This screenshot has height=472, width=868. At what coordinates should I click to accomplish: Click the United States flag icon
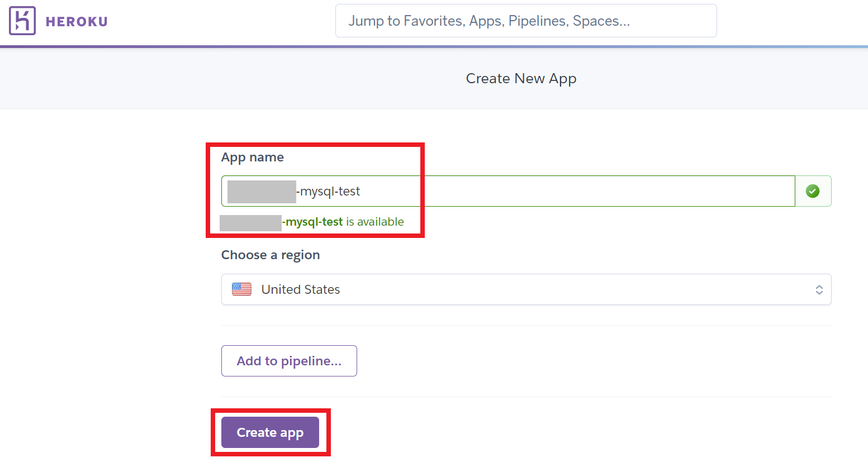[242, 289]
